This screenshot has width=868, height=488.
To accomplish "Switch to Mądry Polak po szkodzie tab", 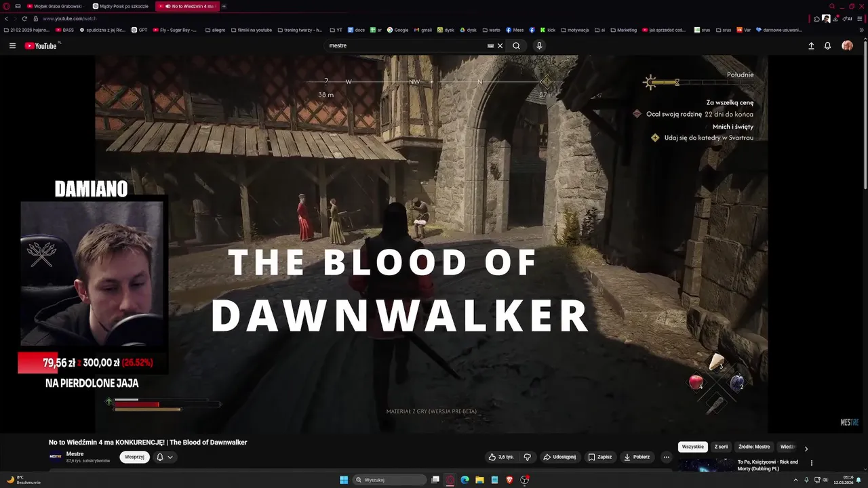I will [x=121, y=6].
